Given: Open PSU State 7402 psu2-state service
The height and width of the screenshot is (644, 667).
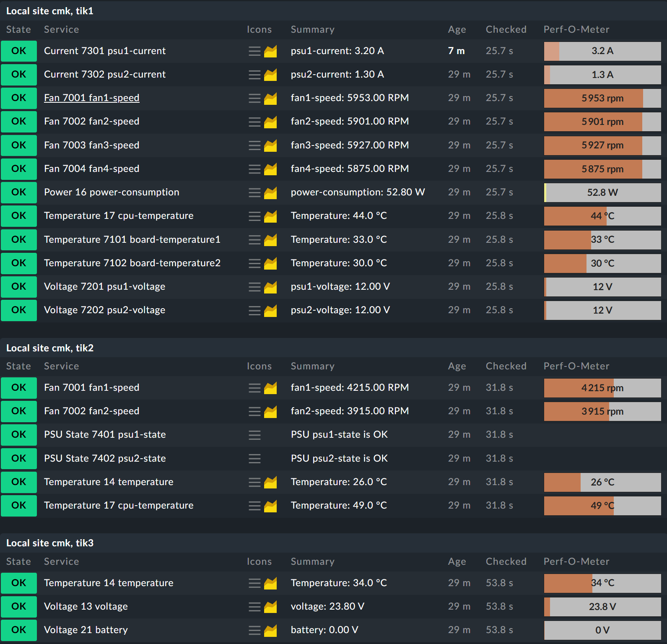Looking at the screenshot, I should pos(105,458).
